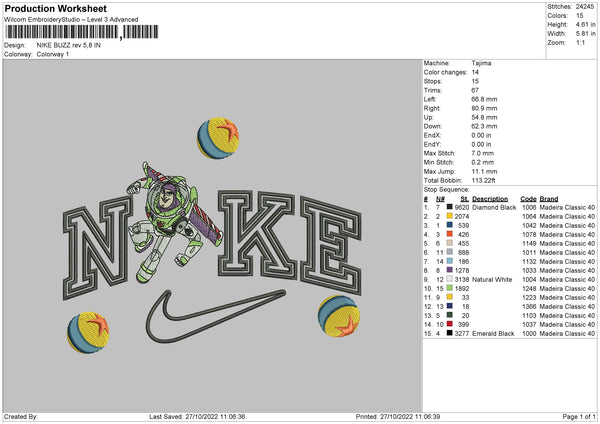
Task: Select the Emerald Black color swatch
Action: click(450, 333)
